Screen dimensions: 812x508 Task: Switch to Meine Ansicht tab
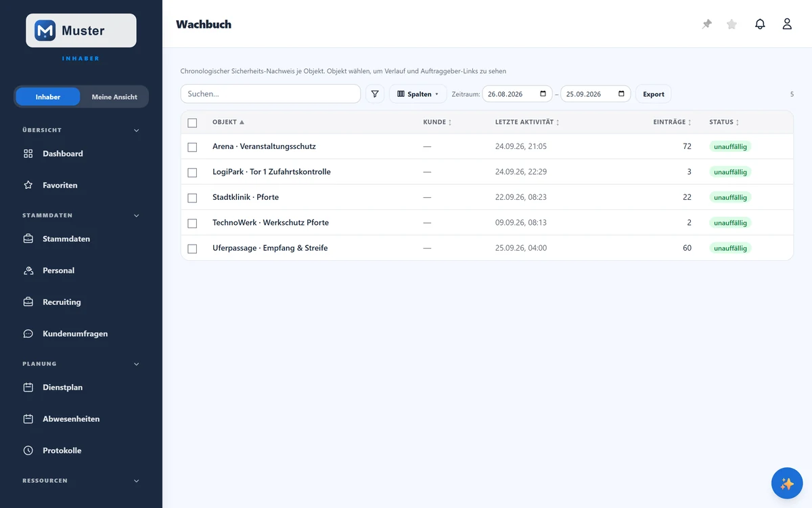coord(114,97)
